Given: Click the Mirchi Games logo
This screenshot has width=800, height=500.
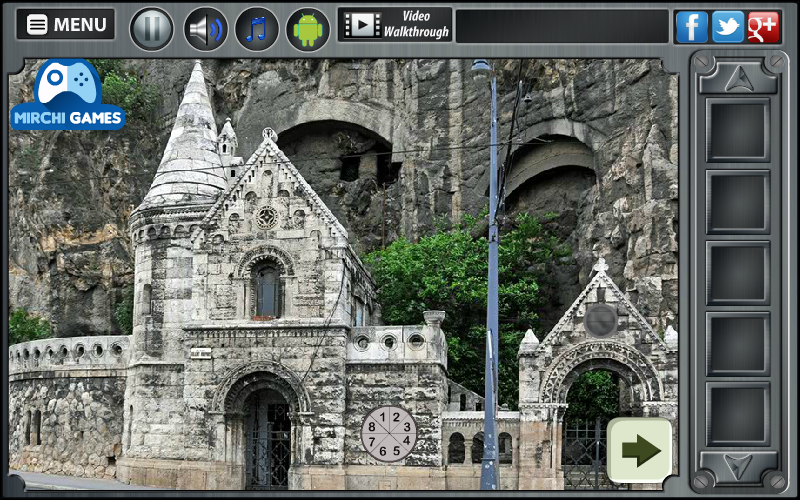Looking at the screenshot, I should (67, 96).
